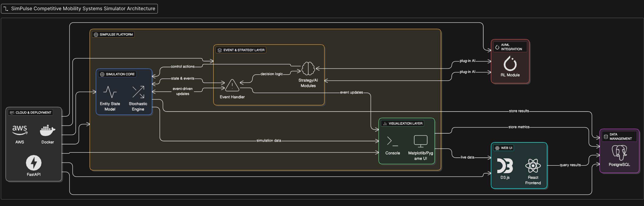
Task: Click the 'query results' edge label
Action: tap(570, 165)
